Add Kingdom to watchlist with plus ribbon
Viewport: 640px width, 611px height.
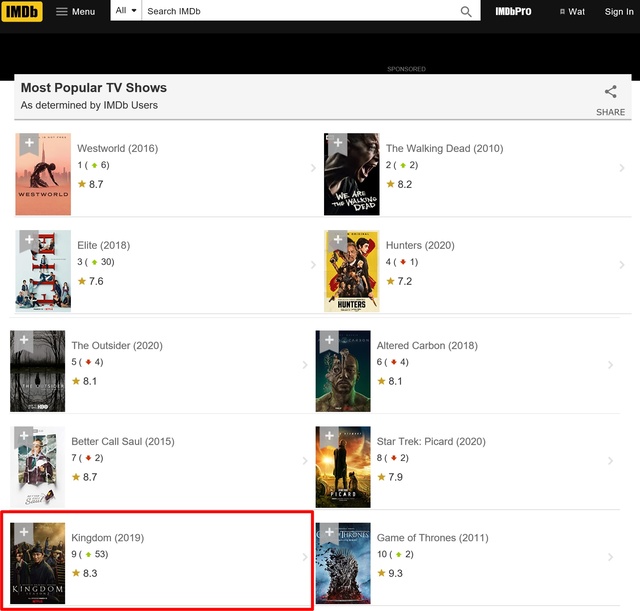tap(24, 533)
